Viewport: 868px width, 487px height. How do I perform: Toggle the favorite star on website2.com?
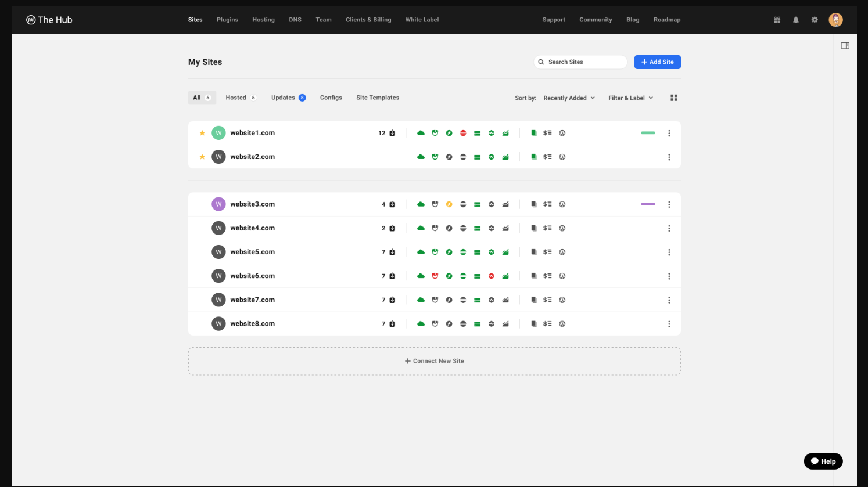click(x=202, y=157)
